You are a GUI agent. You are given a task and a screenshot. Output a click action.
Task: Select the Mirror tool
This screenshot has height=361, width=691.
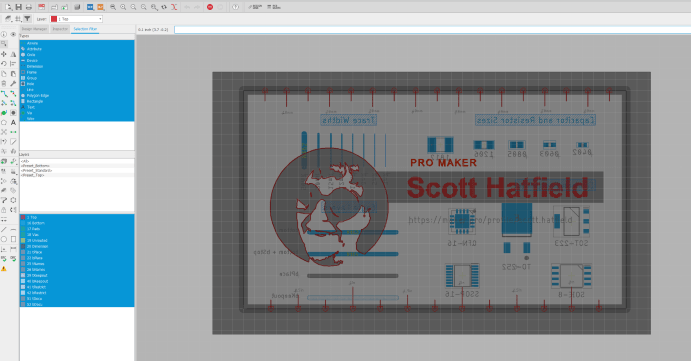point(13,54)
